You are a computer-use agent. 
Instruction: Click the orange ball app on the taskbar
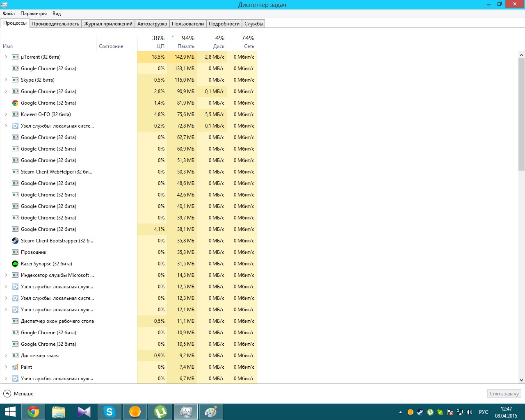[x=135, y=412]
